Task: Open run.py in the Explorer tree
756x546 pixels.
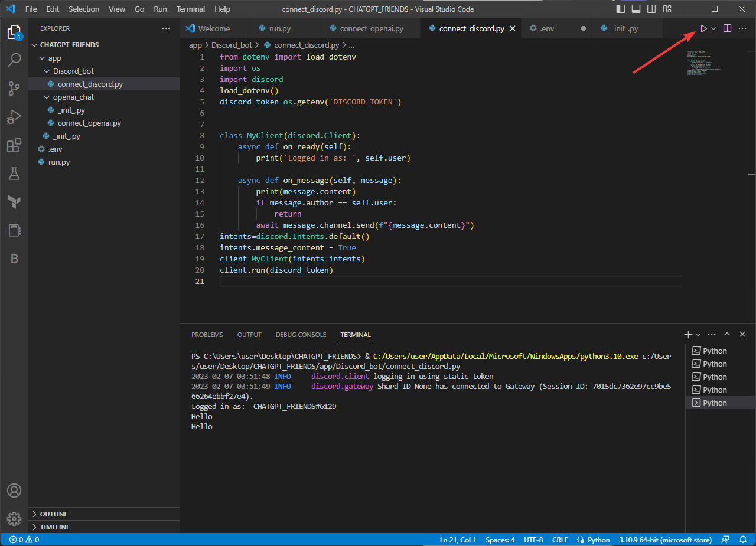Action: [58, 162]
